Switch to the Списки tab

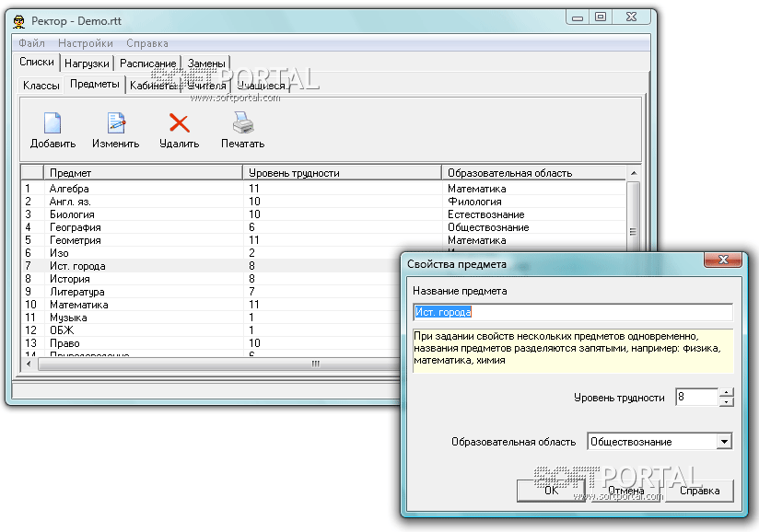click(x=37, y=62)
